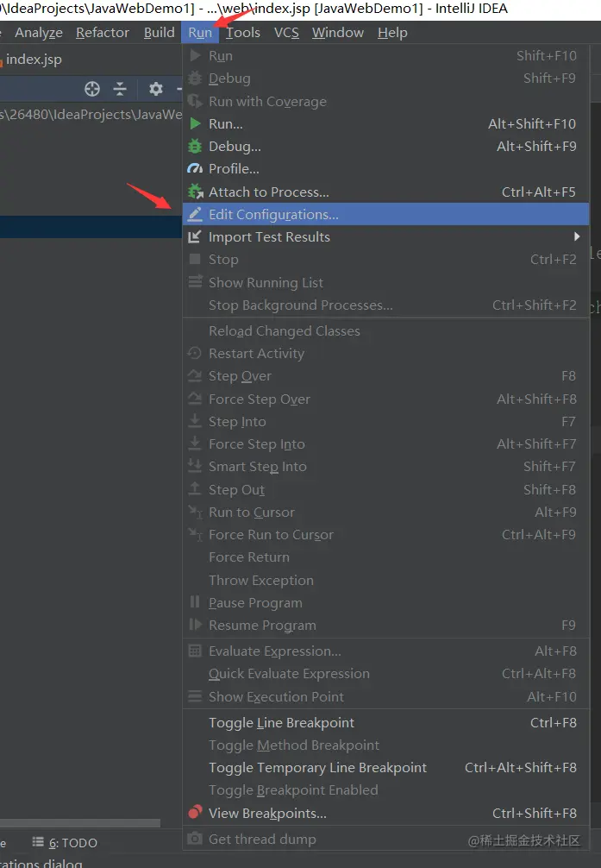Open Project panel gear settings

(x=155, y=89)
